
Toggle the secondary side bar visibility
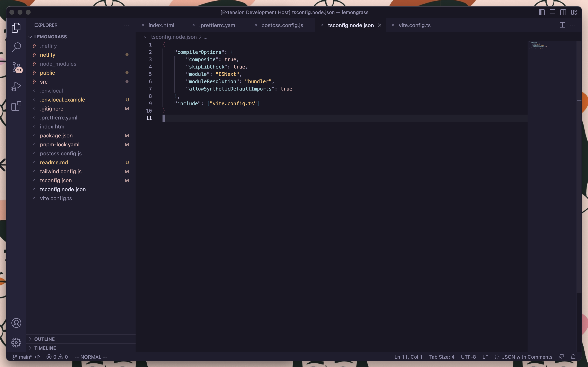pyautogui.click(x=563, y=12)
